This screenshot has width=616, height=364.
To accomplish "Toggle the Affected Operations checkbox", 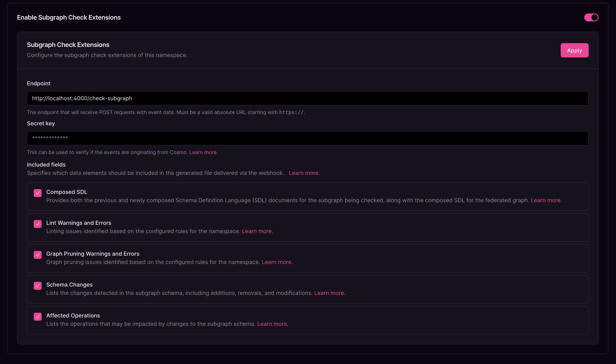I will coord(37,317).
